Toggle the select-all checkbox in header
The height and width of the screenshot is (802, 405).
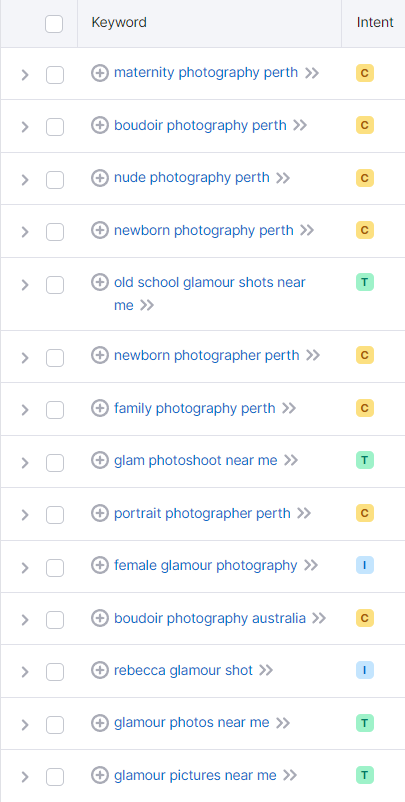point(54,24)
